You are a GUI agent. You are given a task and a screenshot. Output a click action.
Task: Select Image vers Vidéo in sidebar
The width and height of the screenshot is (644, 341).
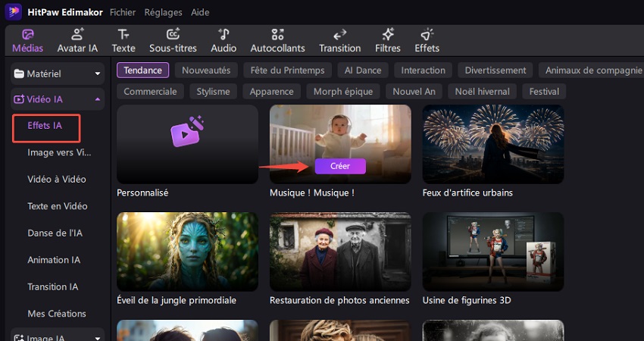click(59, 152)
